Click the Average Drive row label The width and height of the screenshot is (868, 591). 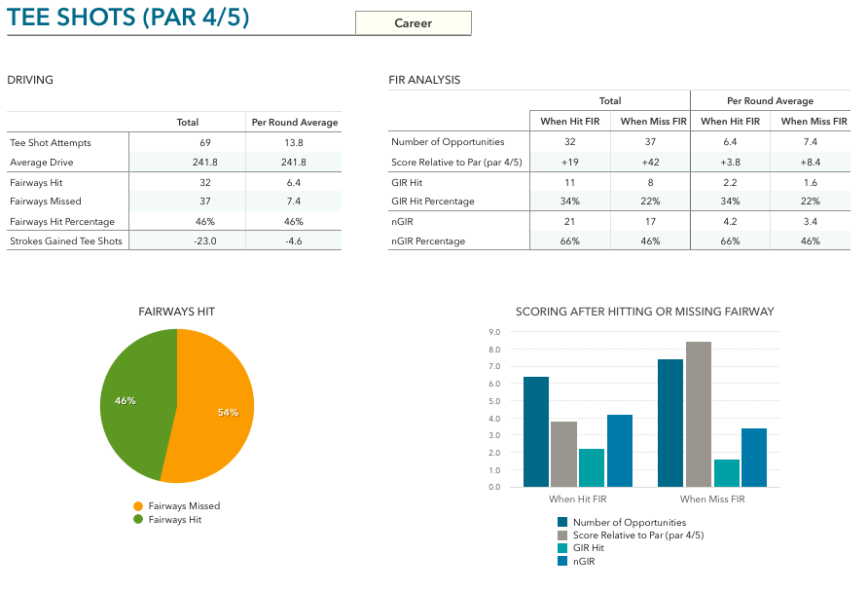(x=42, y=162)
